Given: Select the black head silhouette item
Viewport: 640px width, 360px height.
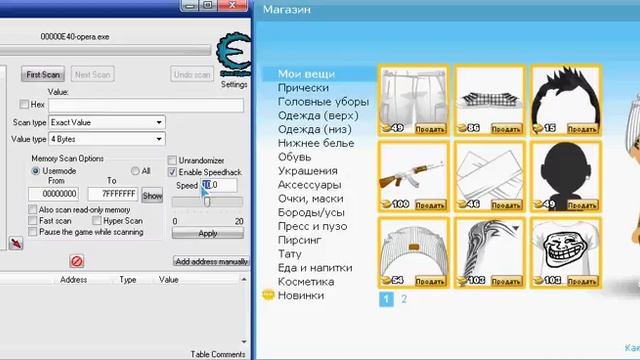Looking at the screenshot, I should pyautogui.click(x=566, y=177).
